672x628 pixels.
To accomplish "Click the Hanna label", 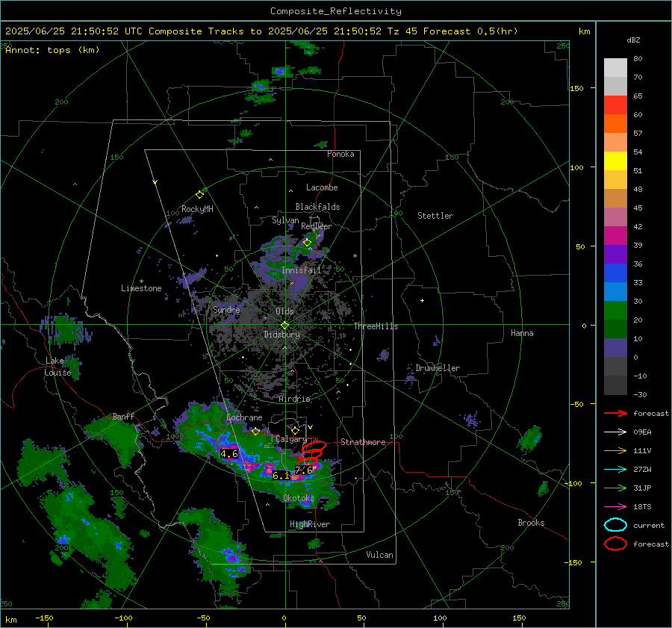I will click(x=522, y=333).
